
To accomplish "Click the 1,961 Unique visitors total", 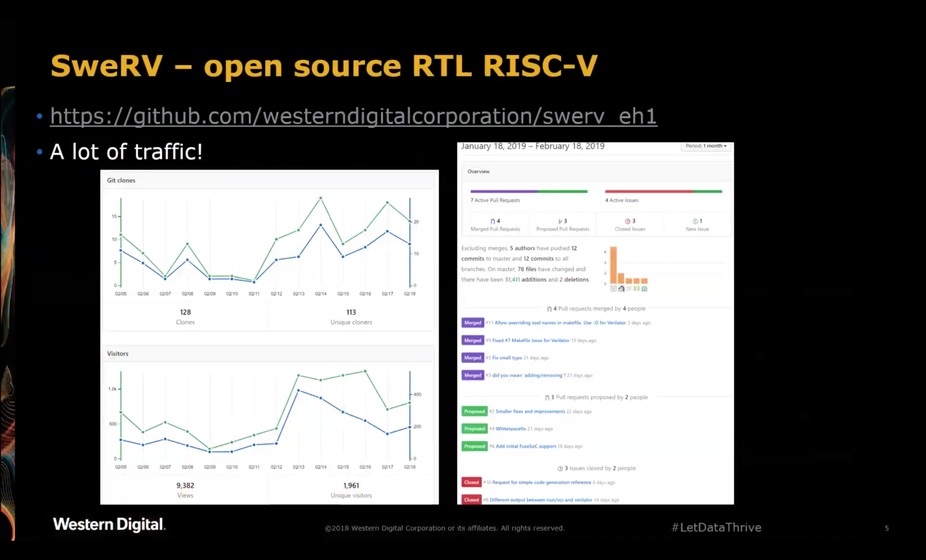I will (x=351, y=490).
